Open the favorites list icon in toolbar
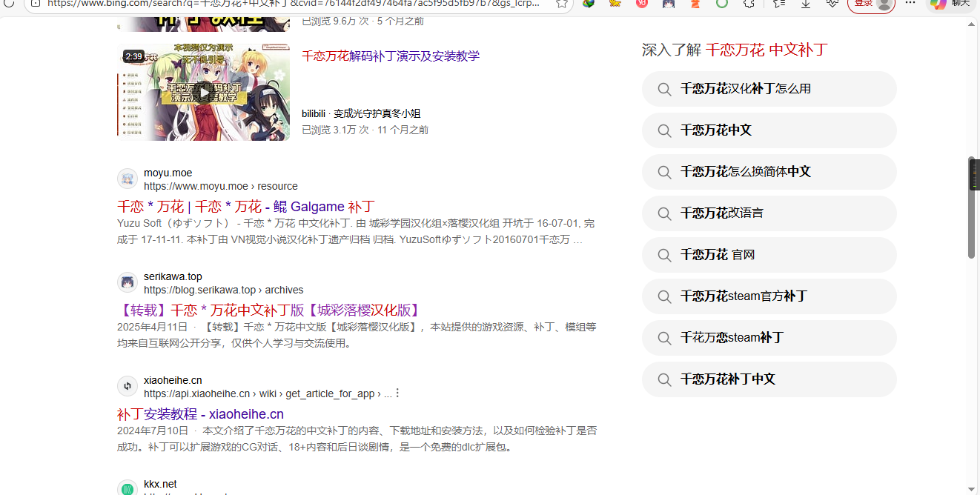The height and width of the screenshot is (495, 980). [778, 4]
